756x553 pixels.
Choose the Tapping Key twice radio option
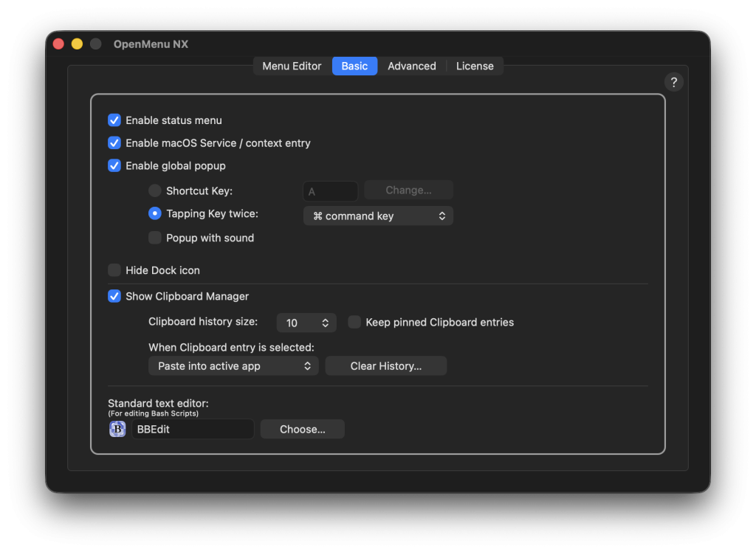pyautogui.click(x=155, y=213)
